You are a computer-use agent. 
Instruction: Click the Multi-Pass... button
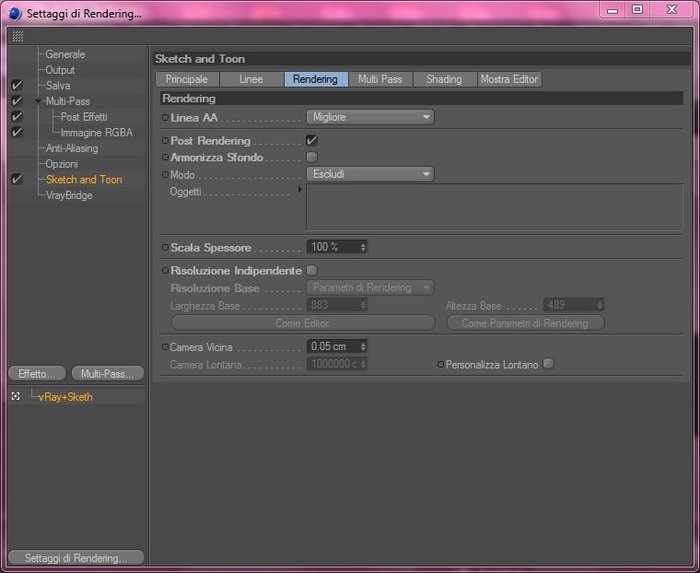pos(108,374)
